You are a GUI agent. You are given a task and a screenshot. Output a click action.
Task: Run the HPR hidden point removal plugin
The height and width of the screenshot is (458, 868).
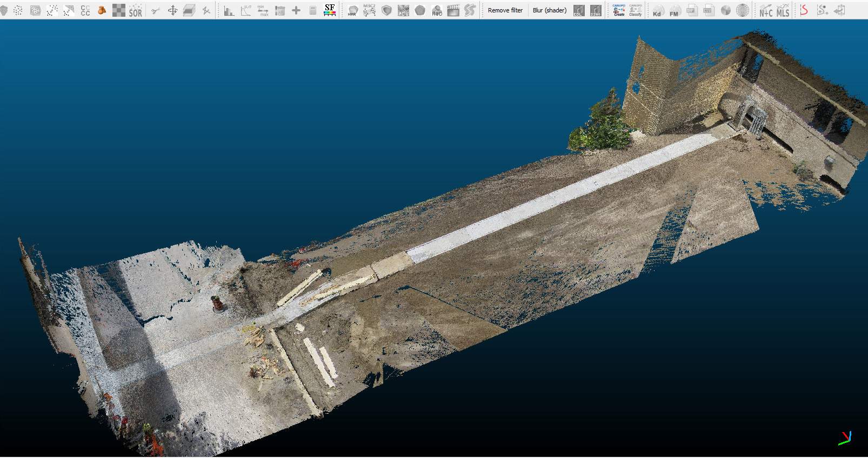[x=352, y=10]
